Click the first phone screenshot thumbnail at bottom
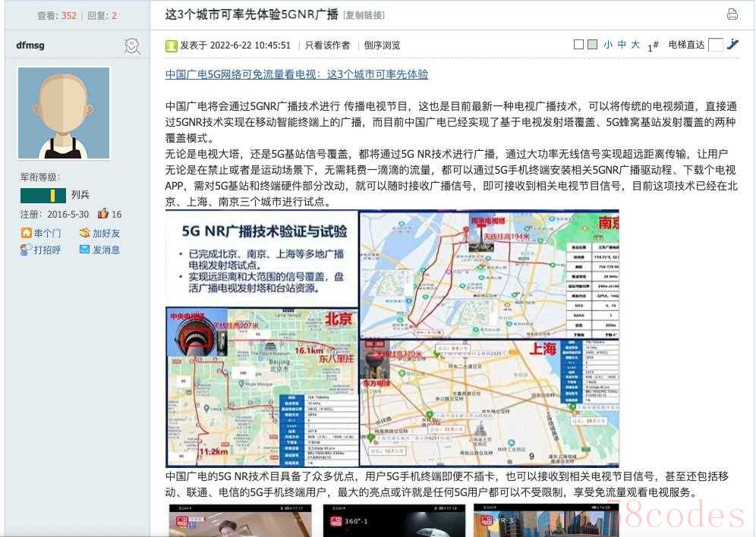The image size is (756, 537). [x=240, y=520]
